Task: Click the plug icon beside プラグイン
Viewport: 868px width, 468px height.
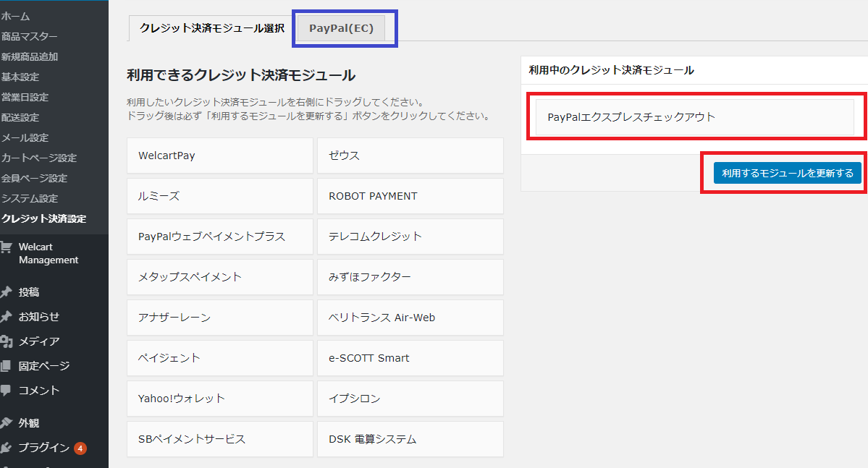Action: point(6,448)
